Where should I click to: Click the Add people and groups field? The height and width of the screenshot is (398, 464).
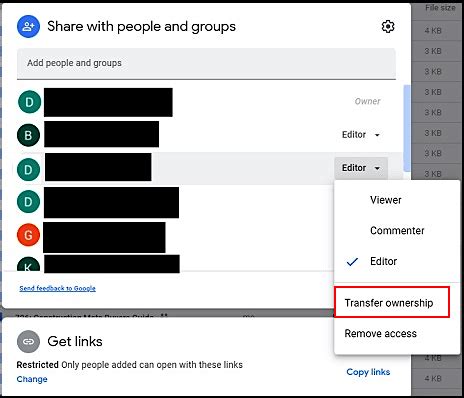(206, 63)
